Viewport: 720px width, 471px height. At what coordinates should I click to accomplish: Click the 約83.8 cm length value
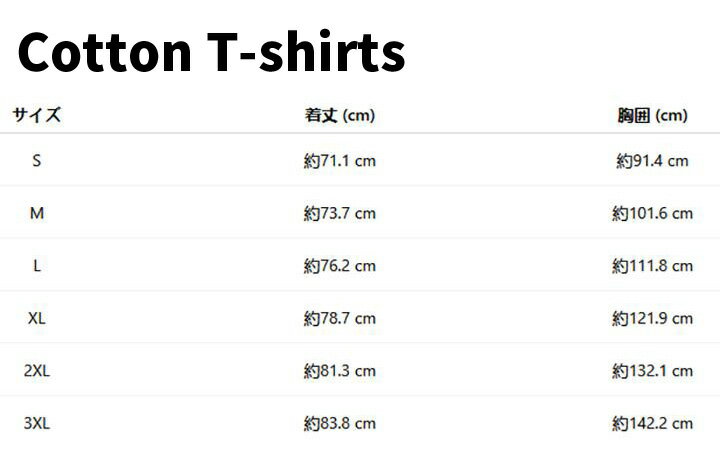(x=340, y=424)
